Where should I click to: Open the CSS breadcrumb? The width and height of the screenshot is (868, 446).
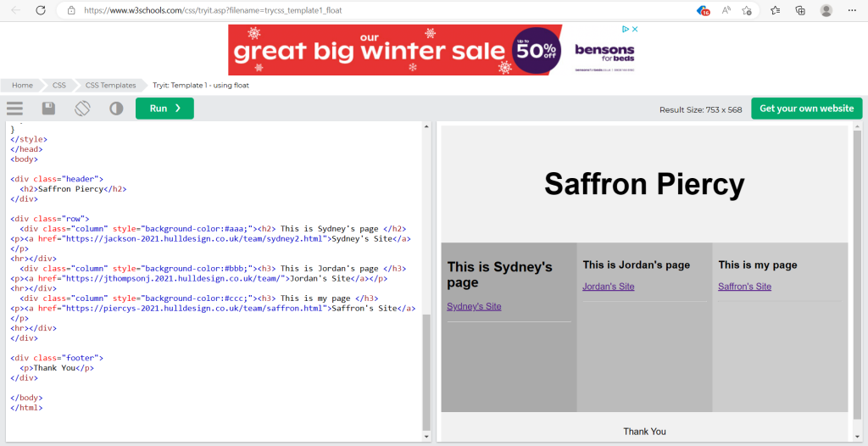(59, 85)
